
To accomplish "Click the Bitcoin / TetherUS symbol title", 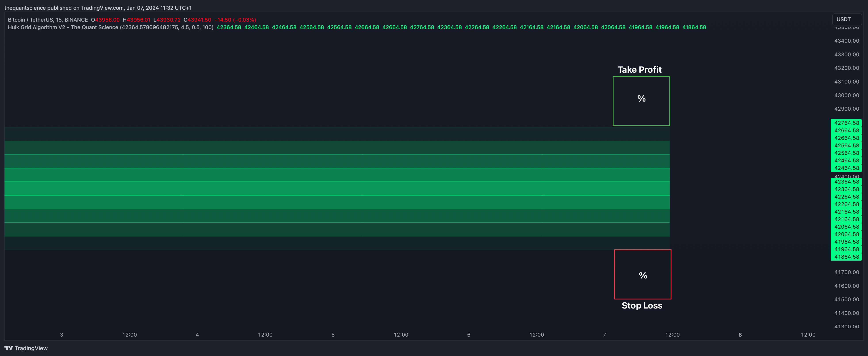I will pos(48,20).
